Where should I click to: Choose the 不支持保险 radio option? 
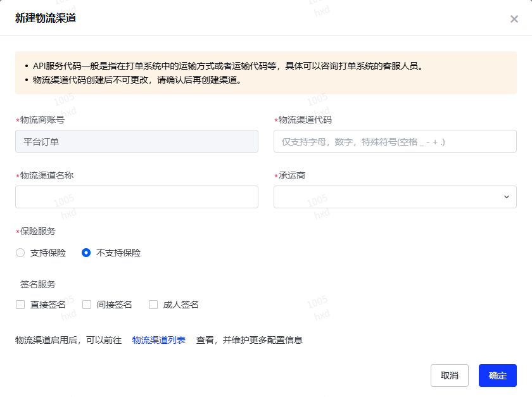(x=86, y=253)
